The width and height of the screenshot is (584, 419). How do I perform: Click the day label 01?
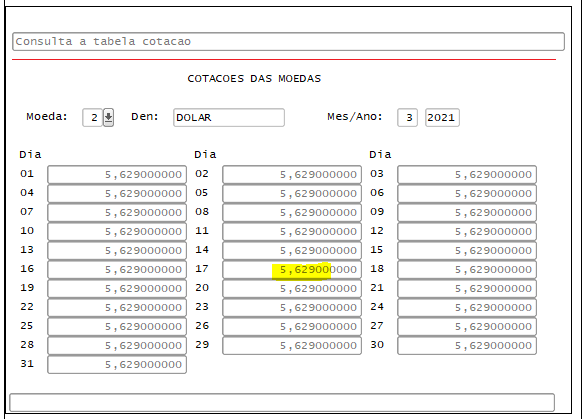coord(27,174)
